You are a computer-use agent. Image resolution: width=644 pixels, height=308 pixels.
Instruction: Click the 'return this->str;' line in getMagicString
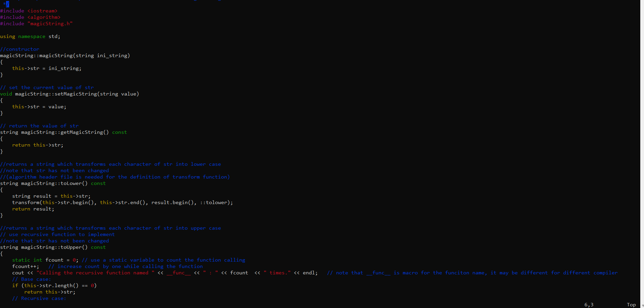[38, 145]
